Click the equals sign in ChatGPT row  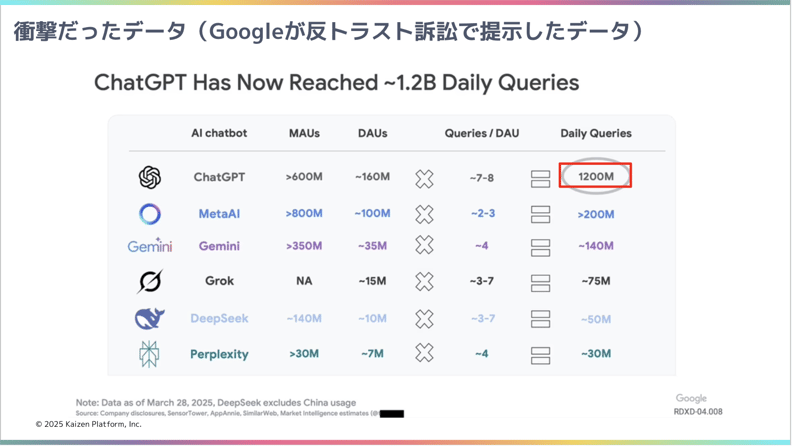(x=540, y=179)
